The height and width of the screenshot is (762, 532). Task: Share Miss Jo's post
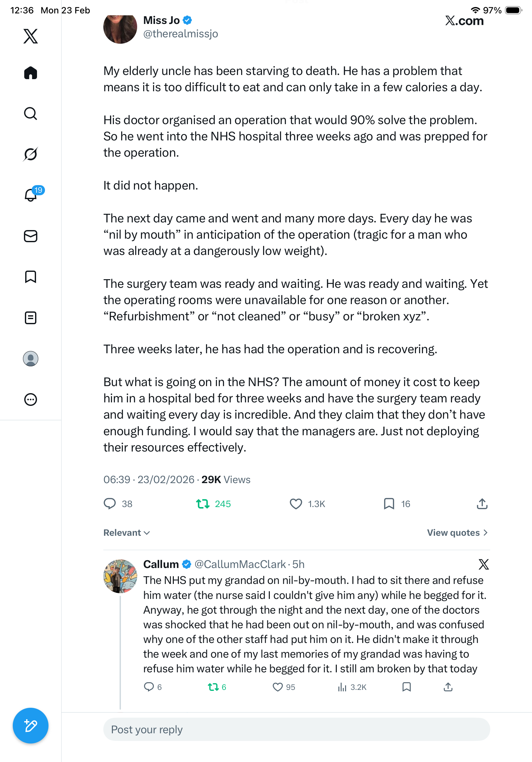pos(482,504)
